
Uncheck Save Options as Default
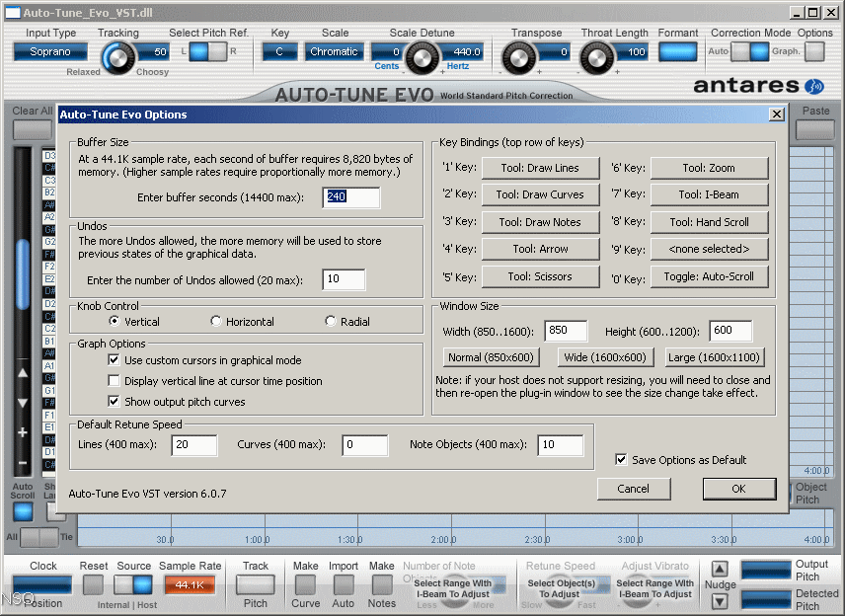pyautogui.click(x=620, y=460)
